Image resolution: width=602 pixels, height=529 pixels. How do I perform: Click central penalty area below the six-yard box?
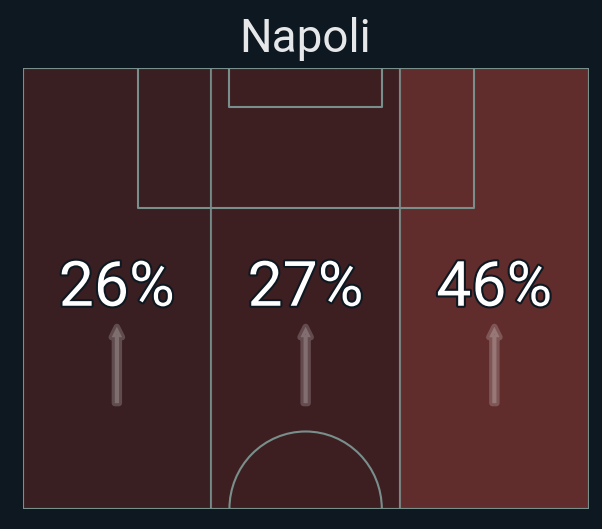pyautogui.click(x=305, y=157)
